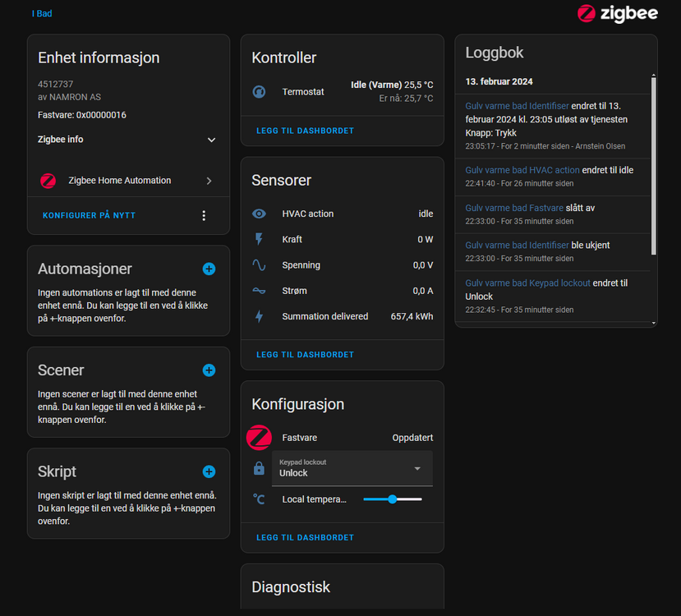This screenshot has width=681, height=616.
Task: Click the add Automasjoner plus icon
Action: click(209, 269)
